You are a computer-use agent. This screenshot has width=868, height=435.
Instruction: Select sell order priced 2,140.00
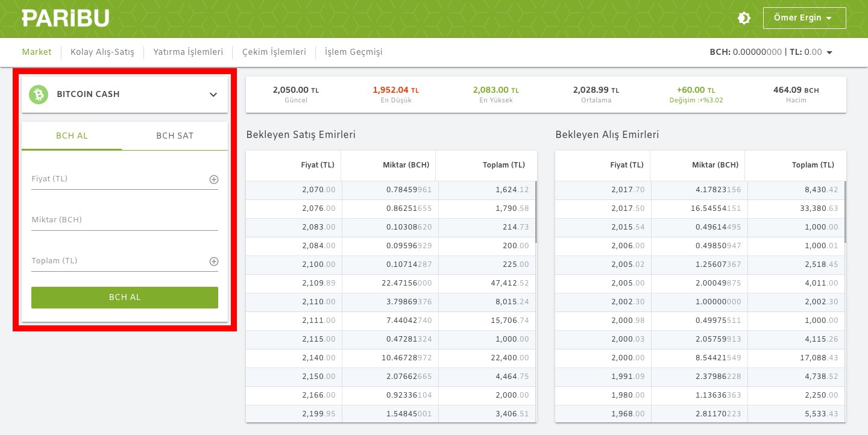391,358
